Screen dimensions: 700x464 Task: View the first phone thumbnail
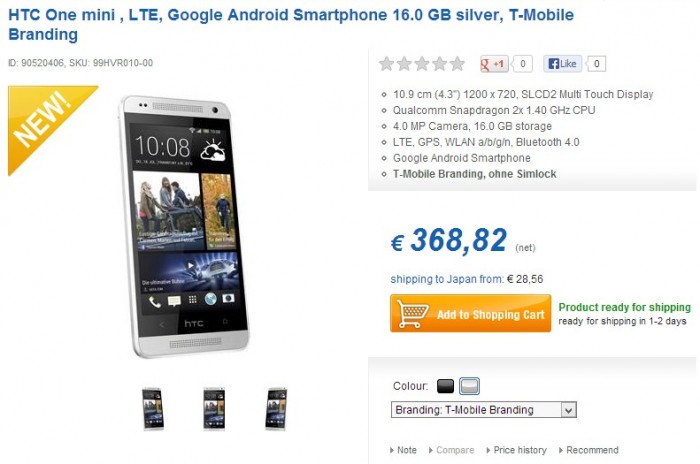click(153, 409)
